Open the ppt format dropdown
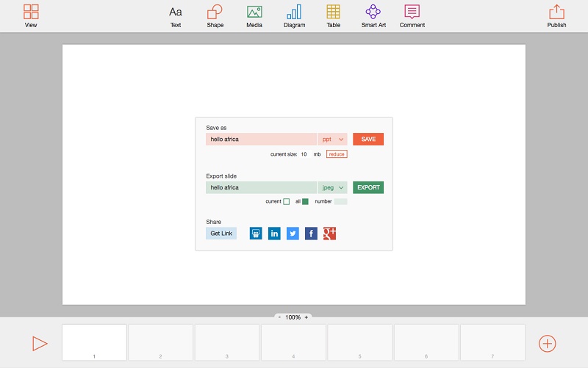The height and width of the screenshot is (368, 588). pyautogui.click(x=332, y=139)
